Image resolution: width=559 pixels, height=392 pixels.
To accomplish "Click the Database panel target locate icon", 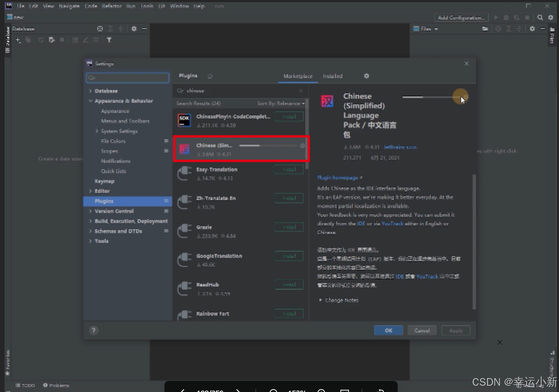I will [x=100, y=29].
